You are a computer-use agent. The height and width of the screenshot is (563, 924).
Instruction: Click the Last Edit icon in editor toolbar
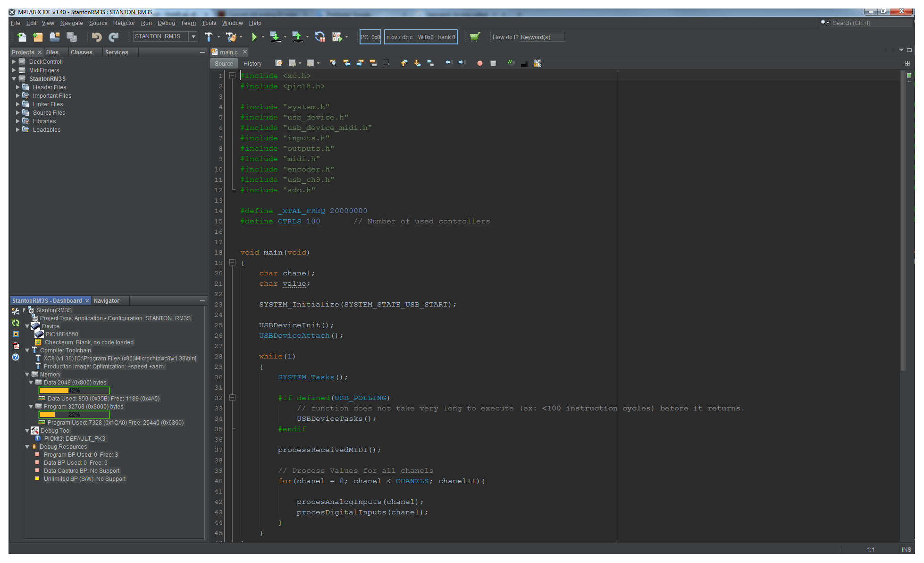(279, 63)
